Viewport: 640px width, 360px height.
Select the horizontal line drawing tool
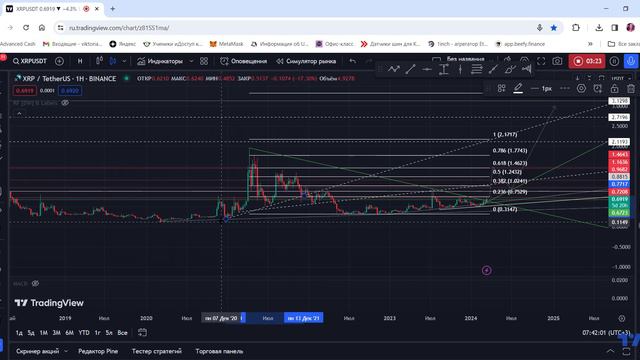coord(427,69)
